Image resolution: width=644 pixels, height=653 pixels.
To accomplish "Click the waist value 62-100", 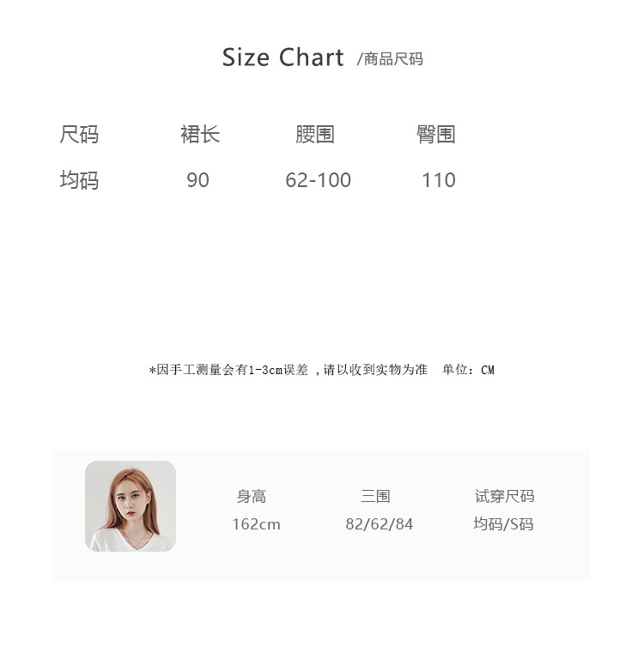I will click(x=318, y=180).
